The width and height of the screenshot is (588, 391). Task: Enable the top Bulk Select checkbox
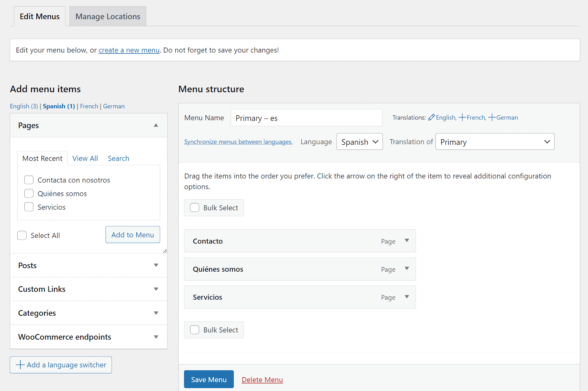pyautogui.click(x=195, y=207)
